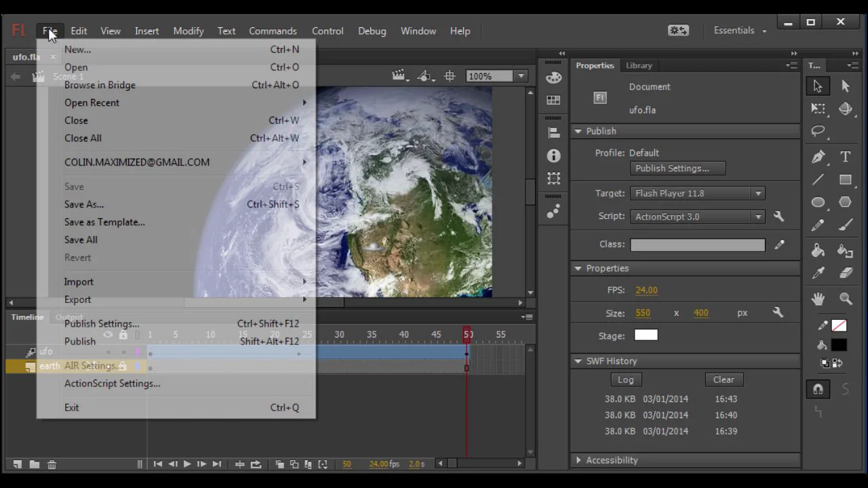868x488 pixels.
Task: Open the Transform panel icon
Action: (553, 179)
